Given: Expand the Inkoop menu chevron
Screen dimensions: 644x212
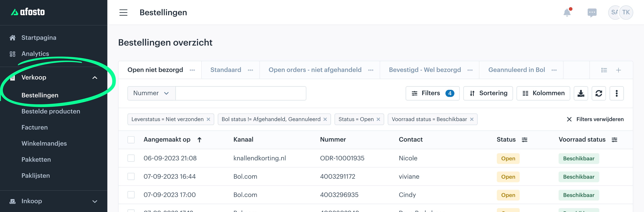Looking at the screenshot, I should click(95, 201).
